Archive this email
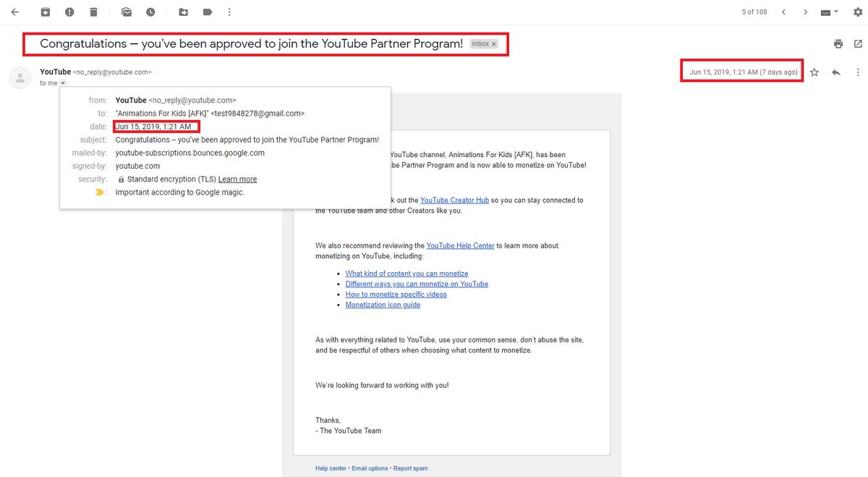This screenshot has width=868, height=477. (46, 12)
